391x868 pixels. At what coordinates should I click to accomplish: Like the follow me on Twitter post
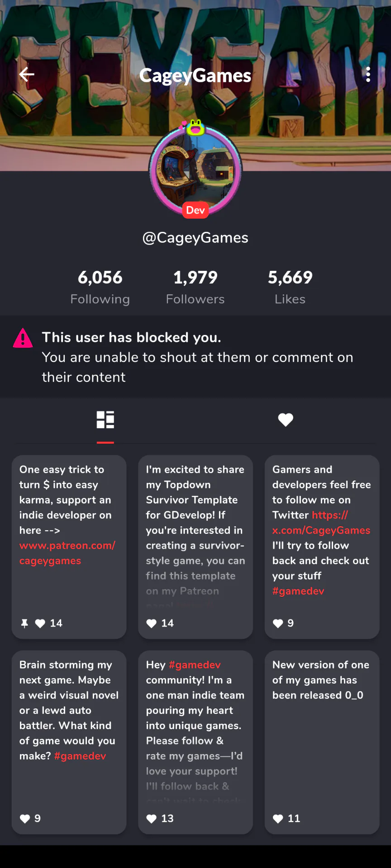[x=278, y=623]
